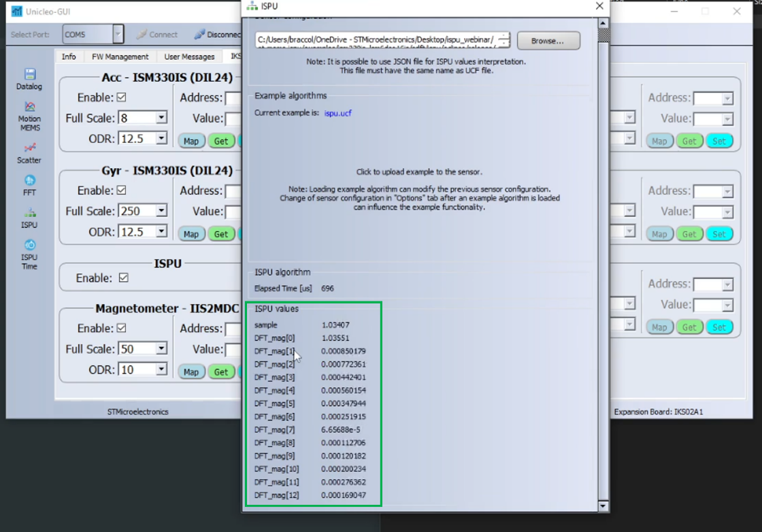This screenshot has width=762, height=532.
Task: Switch to the FW Management tab
Action: [x=120, y=56]
